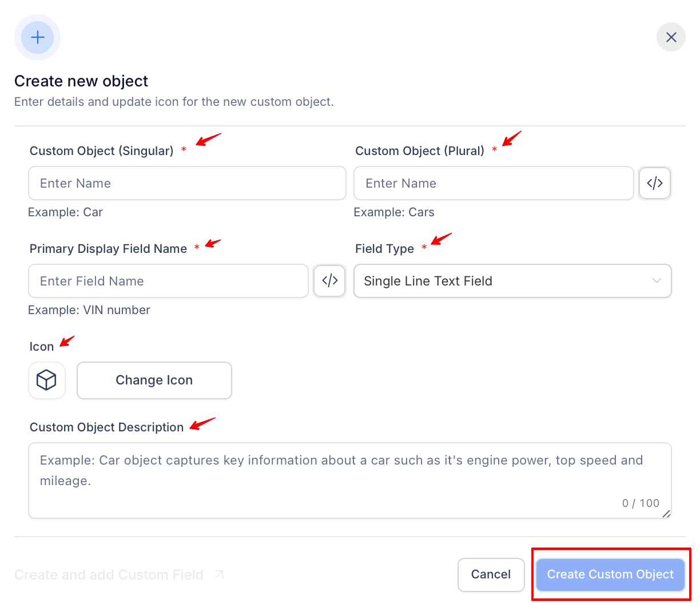Click the Primary Display Field Name label
Viewport: 700px width, 603px height.
click(108, 249)
